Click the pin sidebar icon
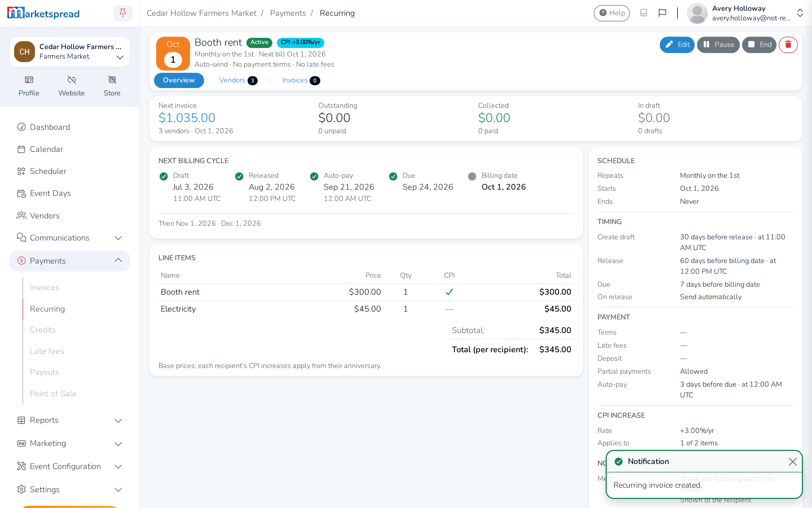 123,13
